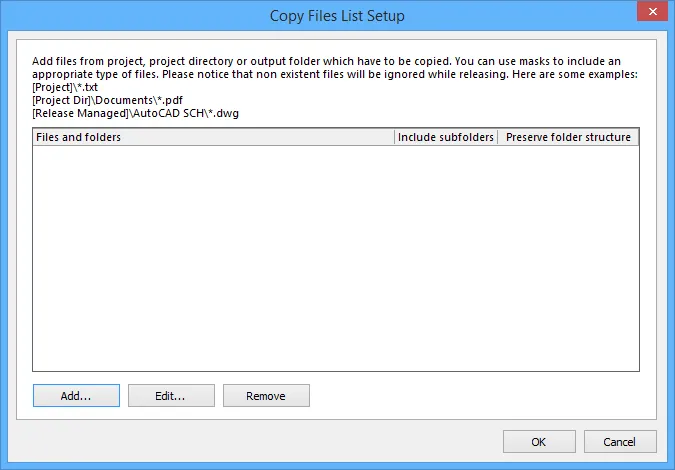This screenshot has width=675, height=470.
Task: Click the Remove button
Action: (x=266, y=396)
